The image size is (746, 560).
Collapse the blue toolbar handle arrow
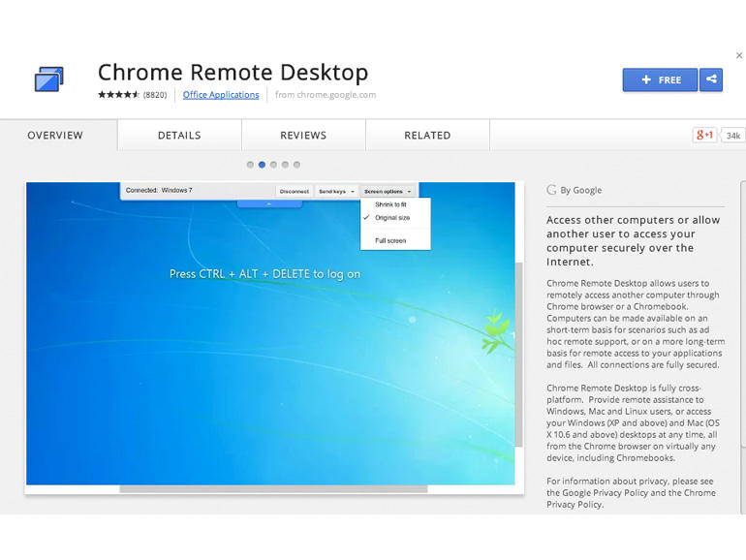coord(269,204)
